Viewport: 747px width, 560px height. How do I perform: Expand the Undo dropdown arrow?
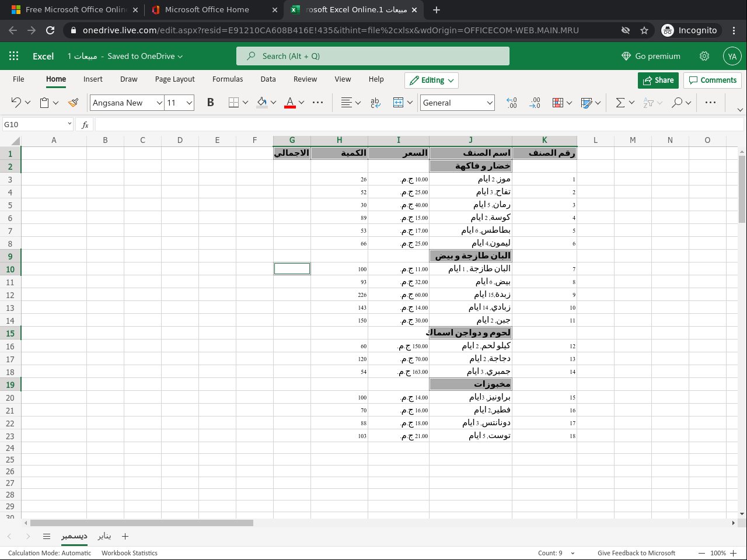pos(27,103)
